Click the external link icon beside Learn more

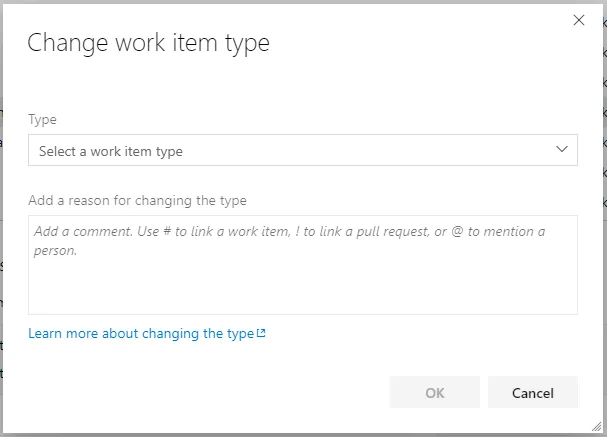pyautogui.click(x=262, y=334)
